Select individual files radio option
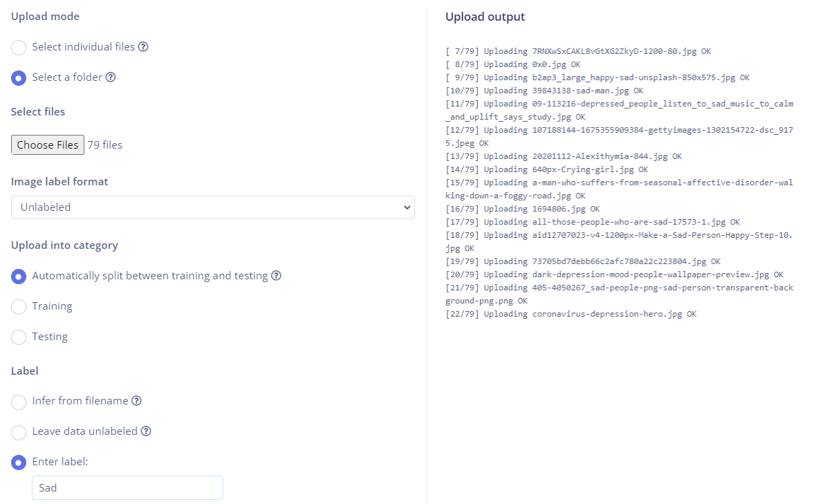 click(19, 48)
